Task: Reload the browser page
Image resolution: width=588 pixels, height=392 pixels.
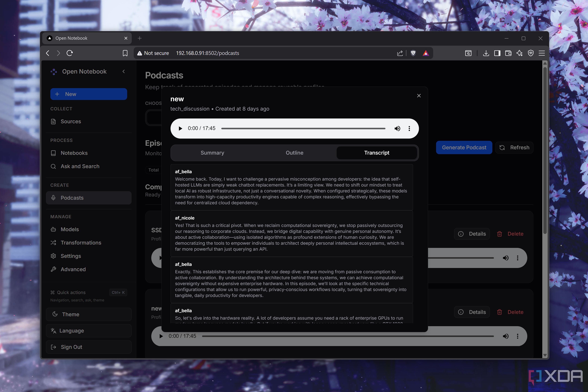Action: tap(70, 53)
